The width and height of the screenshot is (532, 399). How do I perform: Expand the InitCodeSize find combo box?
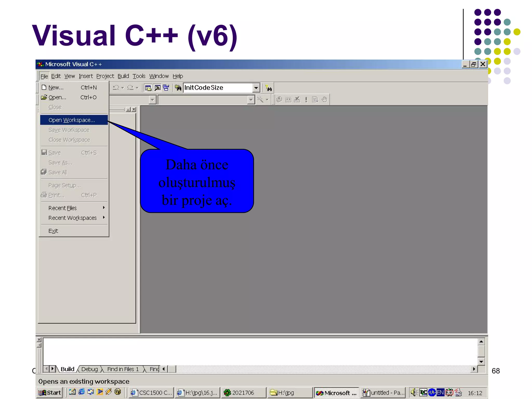pyautogui.click(x=256, y=88)
